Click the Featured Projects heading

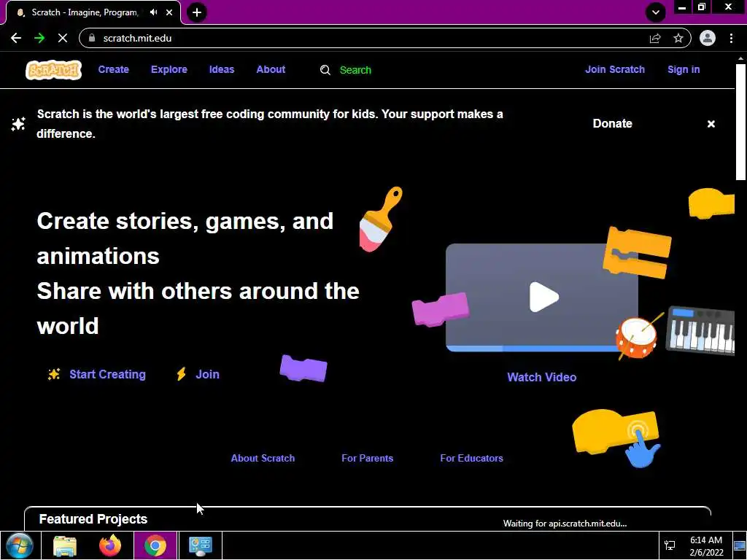93,519
